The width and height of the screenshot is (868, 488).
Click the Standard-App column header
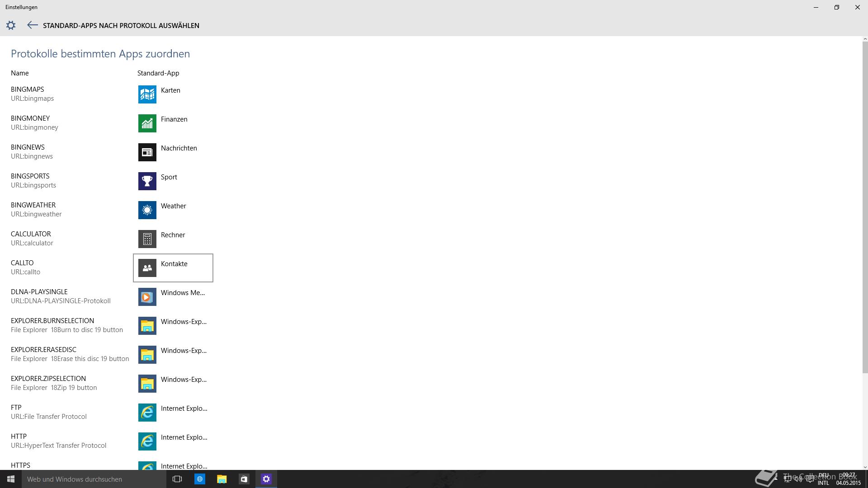click(158, 73)
